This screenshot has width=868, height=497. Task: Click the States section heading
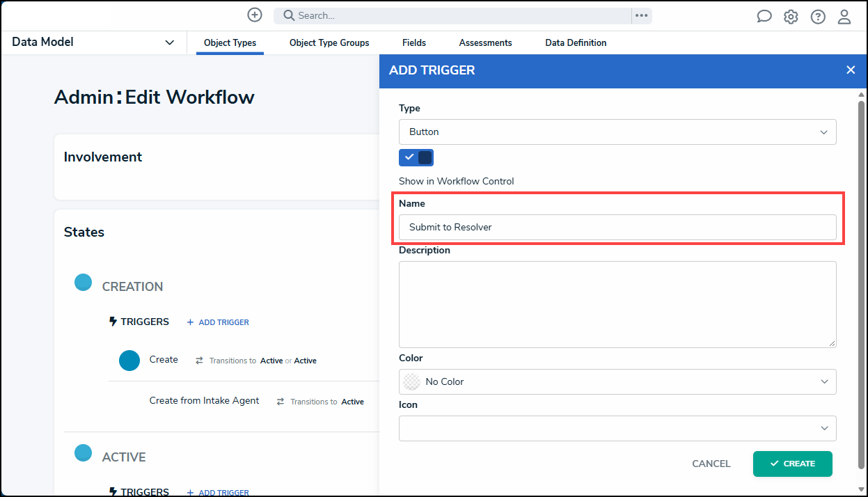[84, 232]
